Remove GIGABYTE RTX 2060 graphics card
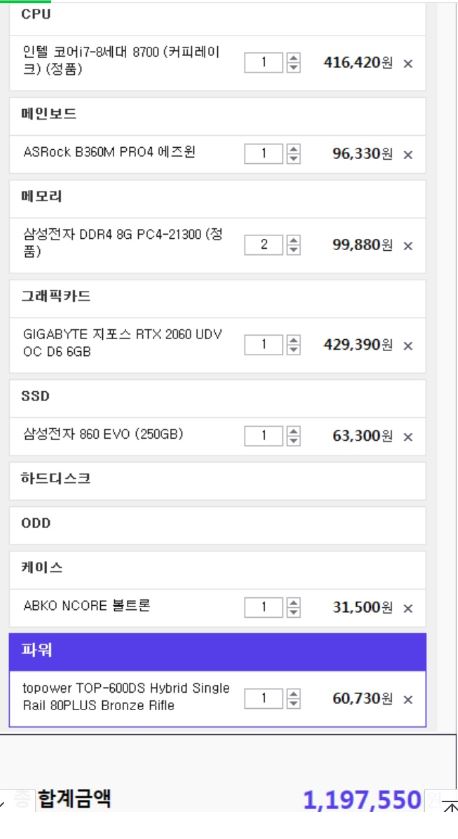This screenshot has width=458, height=839. tap(408, 346)
